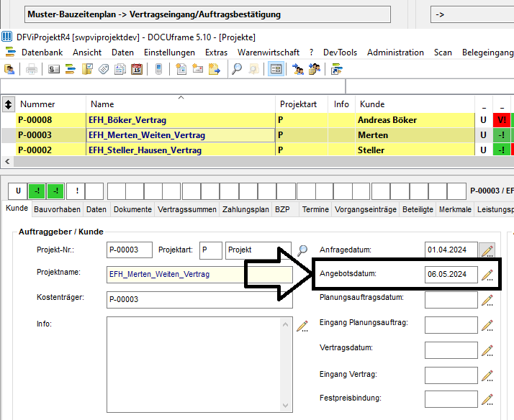514x420 pixels.
Task: Click into the Vertragsdatum date field
Action: point(451,350)
